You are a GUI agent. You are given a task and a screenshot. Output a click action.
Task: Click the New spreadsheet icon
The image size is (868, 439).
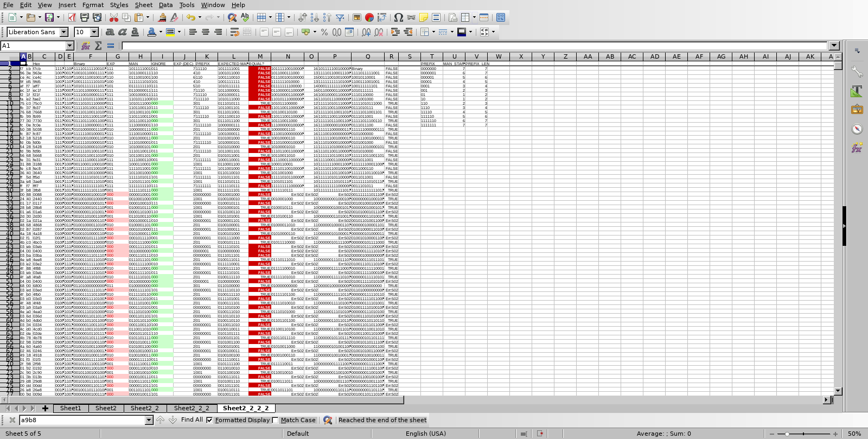(x=12, y=17)
